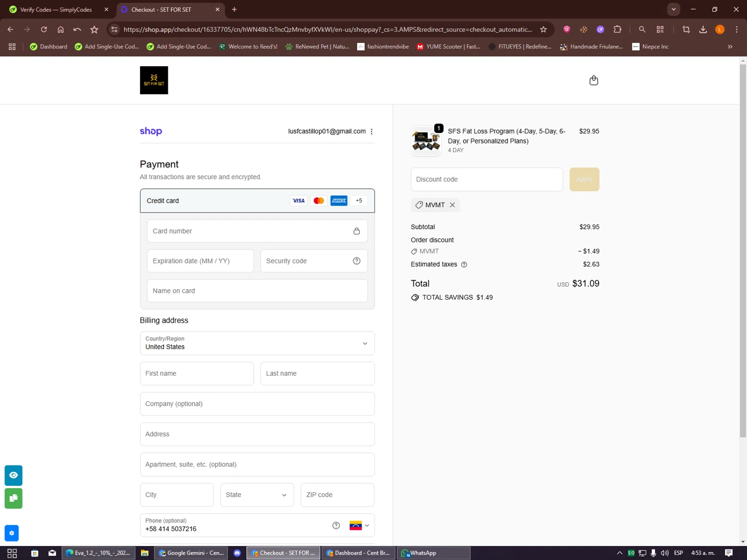Viewport: 747px width, 560px height.
Task: Open the taskbar volume icon
Action: click(x=664, y=553)
